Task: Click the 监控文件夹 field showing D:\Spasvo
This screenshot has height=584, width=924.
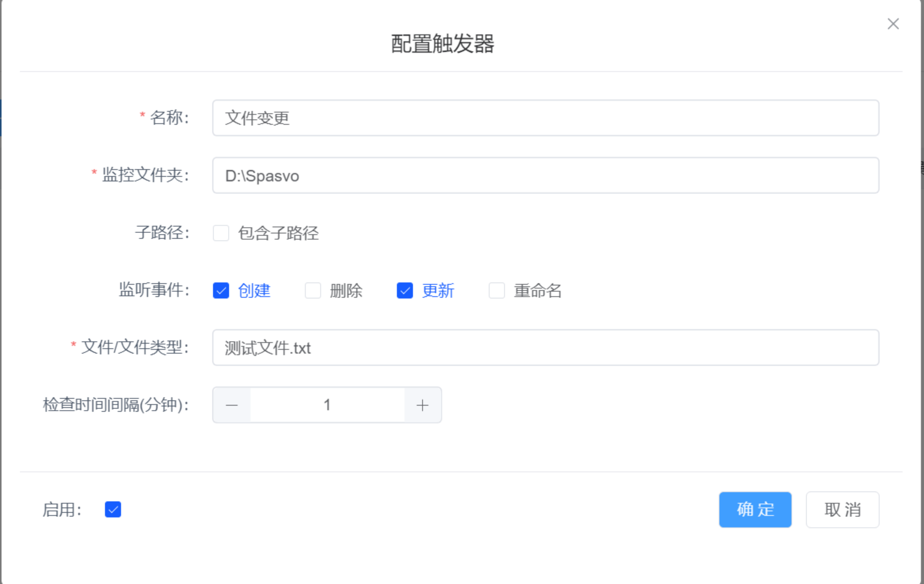Action: [545, 175]
